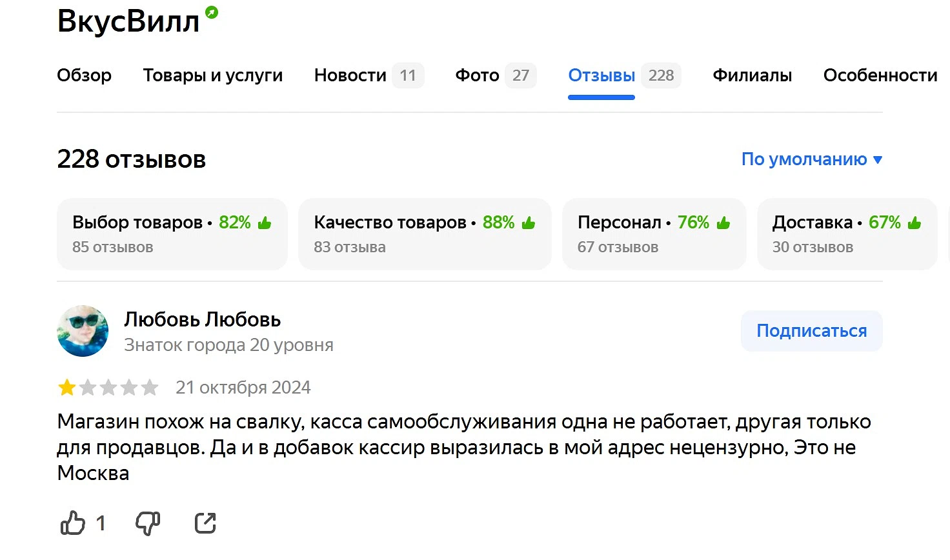950x560 pixels.
Task: Switch to the Обзор tab
Action: click(84, 75)
